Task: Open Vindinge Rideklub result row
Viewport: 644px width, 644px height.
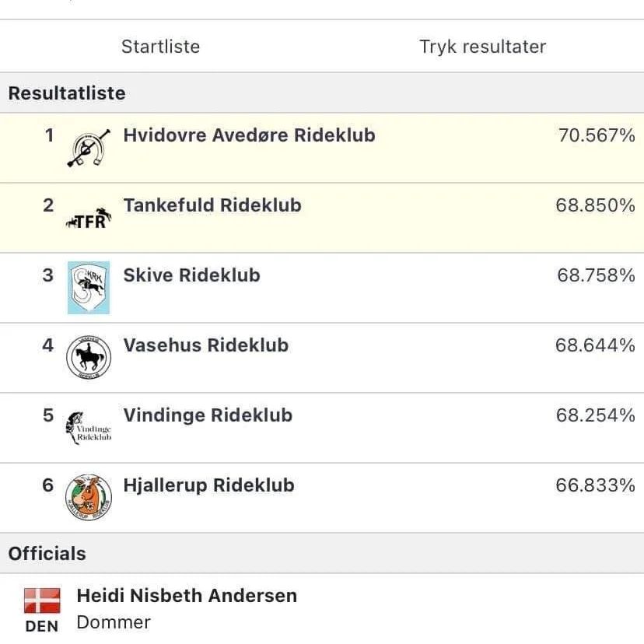Action: [322, 428]
